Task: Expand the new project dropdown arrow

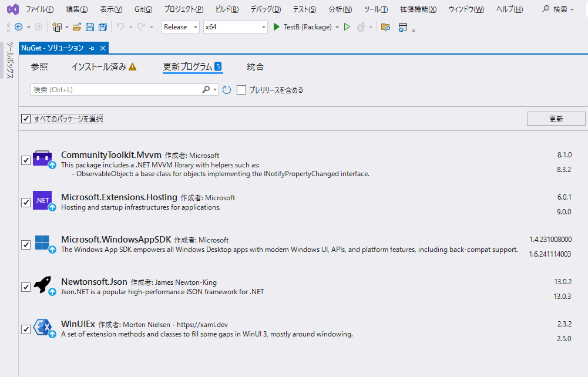Action: (x=67, y=28)
